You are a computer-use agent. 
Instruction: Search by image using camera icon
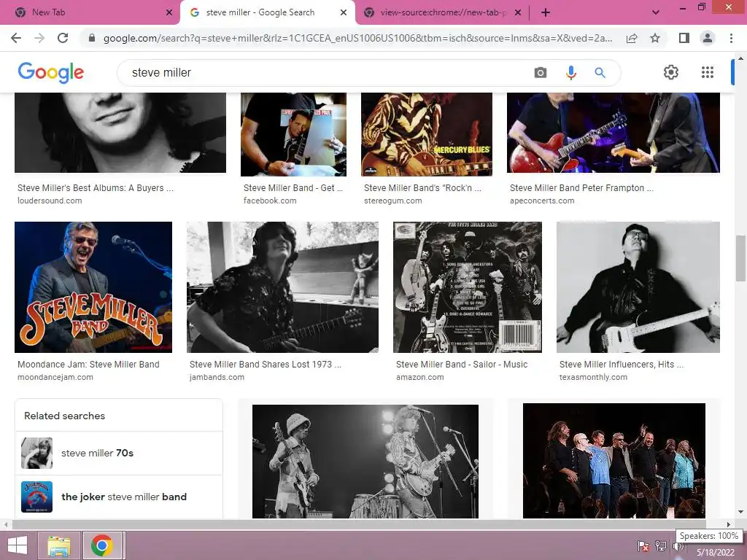tap(541, 73)
